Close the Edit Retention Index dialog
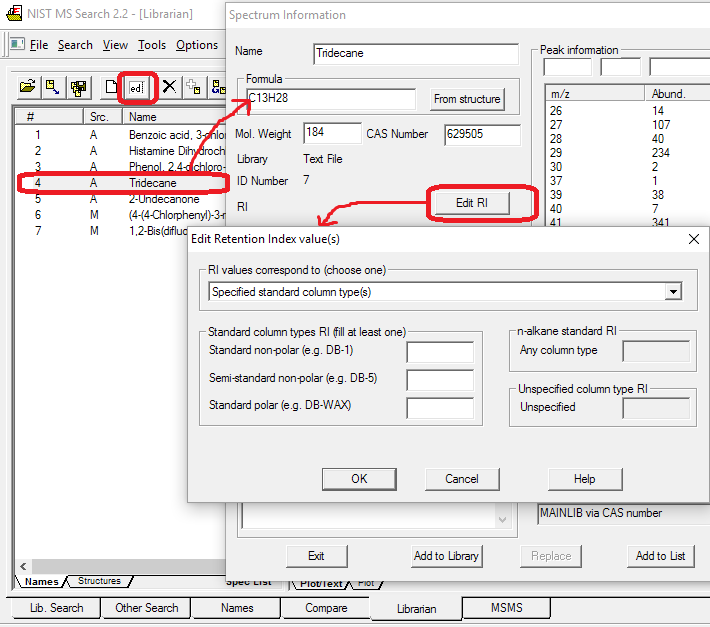The height and width of the screenshot is (627, 710). coord(694,239)
